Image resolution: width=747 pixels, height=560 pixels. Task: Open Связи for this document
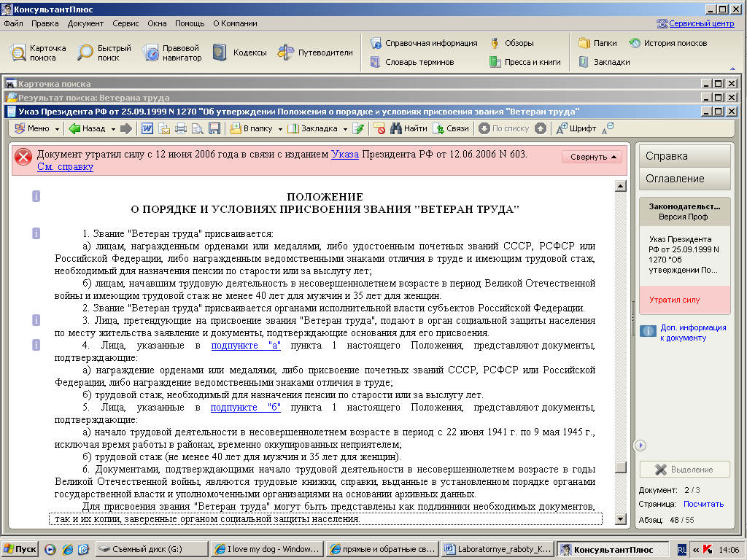click(x=451, y=128)
